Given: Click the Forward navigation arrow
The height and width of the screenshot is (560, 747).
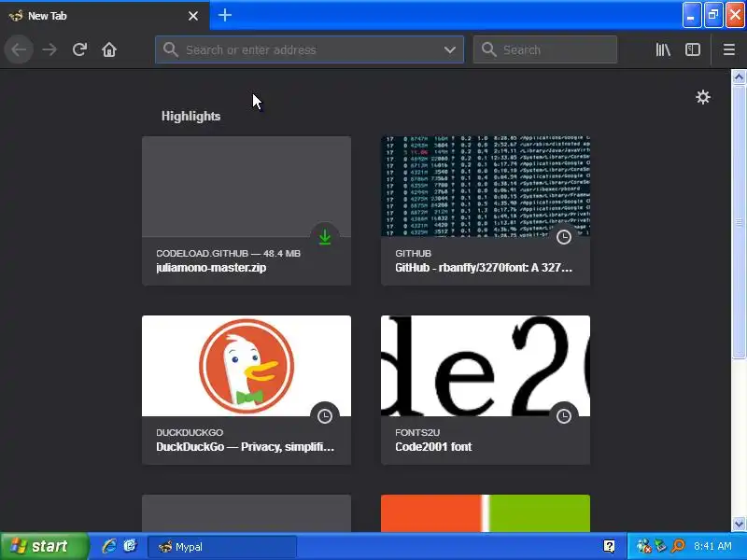Looking at the screenshot, I should click(49, 49).
